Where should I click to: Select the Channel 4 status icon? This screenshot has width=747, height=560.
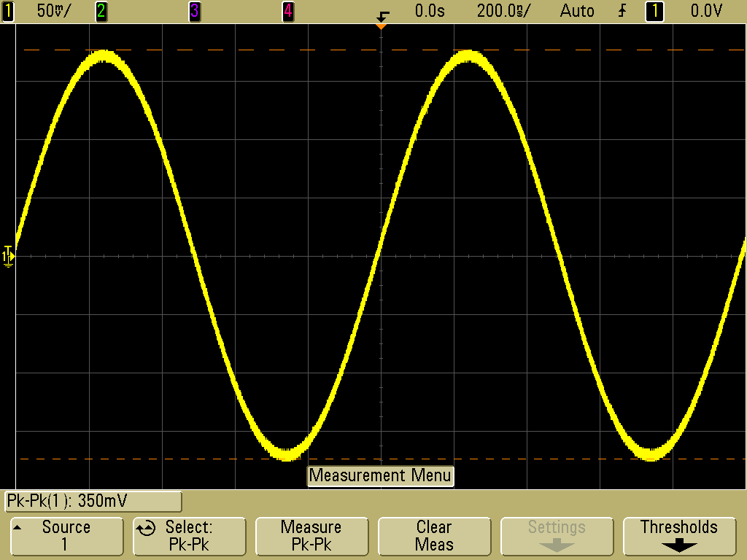[287, 11]
